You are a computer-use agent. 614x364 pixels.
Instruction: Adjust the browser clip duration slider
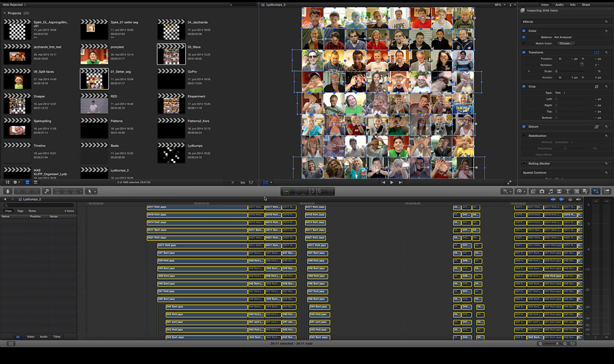233,183
